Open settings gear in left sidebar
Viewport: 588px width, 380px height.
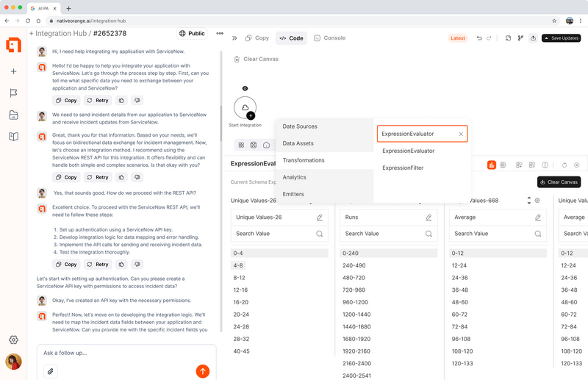[x=13, y=340]
